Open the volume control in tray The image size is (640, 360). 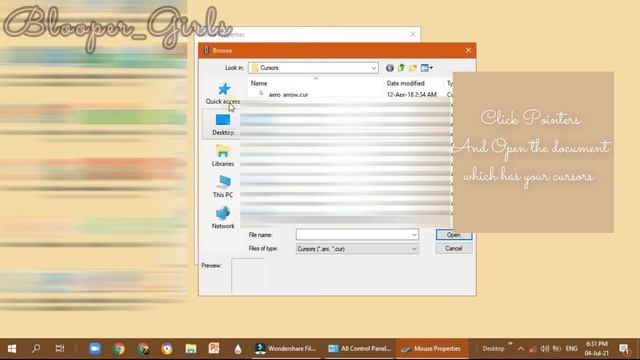click(x=544, y=349)
